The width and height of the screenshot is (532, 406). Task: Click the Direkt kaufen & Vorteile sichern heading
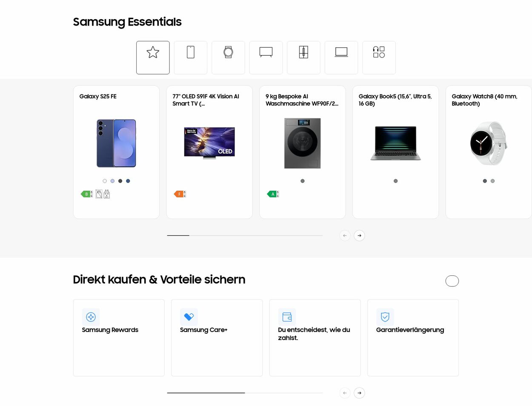(159, 280)
